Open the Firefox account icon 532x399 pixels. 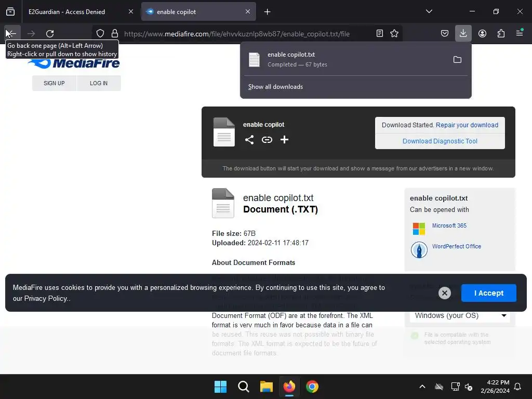(482, 33)
